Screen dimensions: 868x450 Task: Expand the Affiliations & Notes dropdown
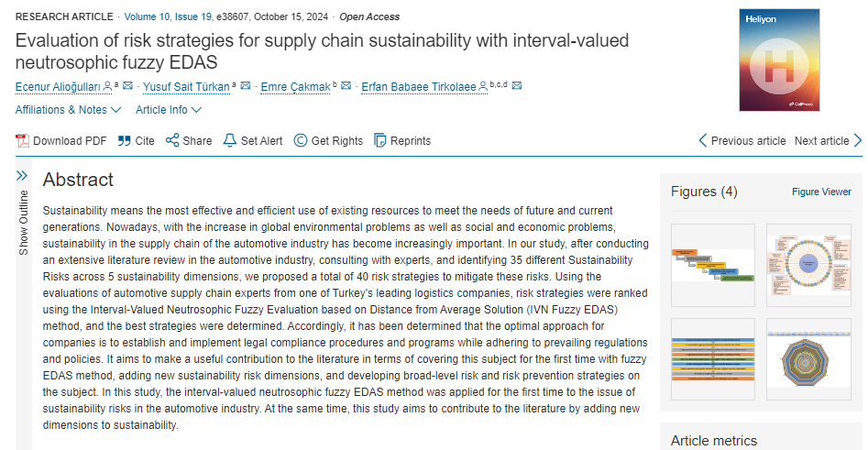(x=68, y=110)
